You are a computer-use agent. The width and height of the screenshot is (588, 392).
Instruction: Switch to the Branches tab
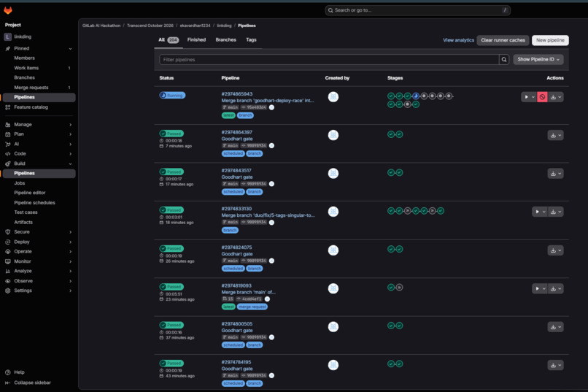pyautogui.click(x=225, y=39)
